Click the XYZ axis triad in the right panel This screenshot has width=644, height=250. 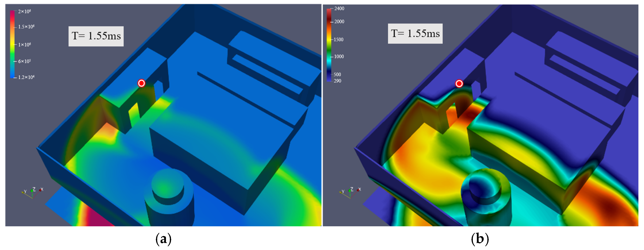350,193
